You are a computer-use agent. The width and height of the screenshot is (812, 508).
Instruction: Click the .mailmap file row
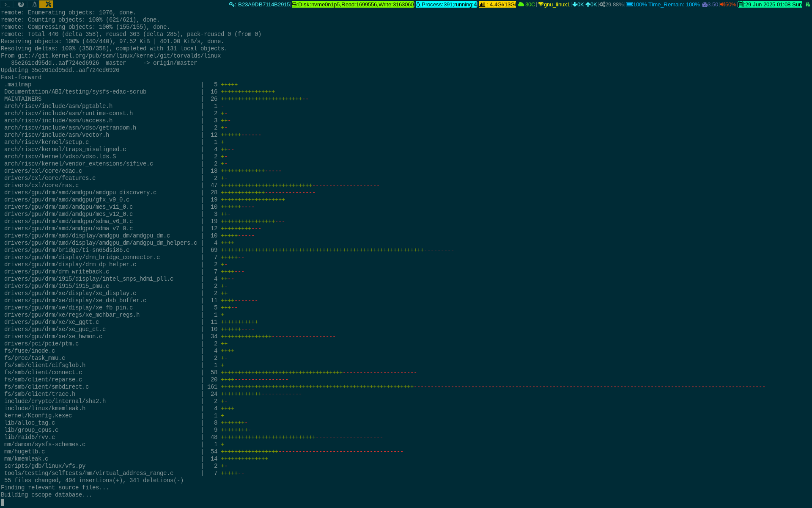click(121, 85)
